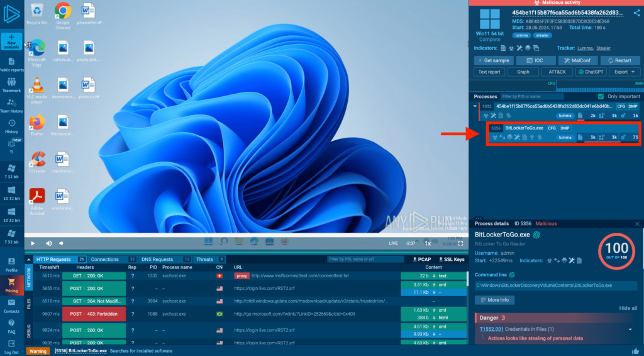The height and width of the screenshot is (356, 644).
Task: Switch to the HTTP Requests tab
Action: tap(60, 260)
